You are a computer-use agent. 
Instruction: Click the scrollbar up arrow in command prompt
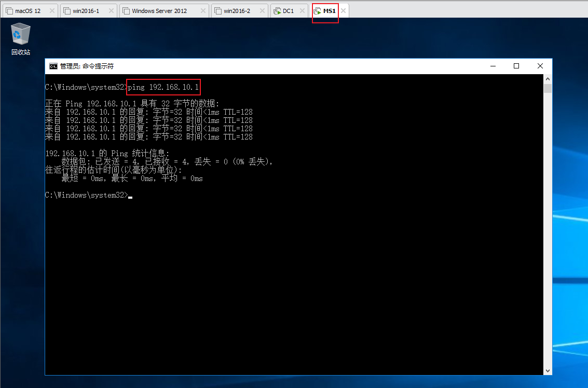click(548, 79)
